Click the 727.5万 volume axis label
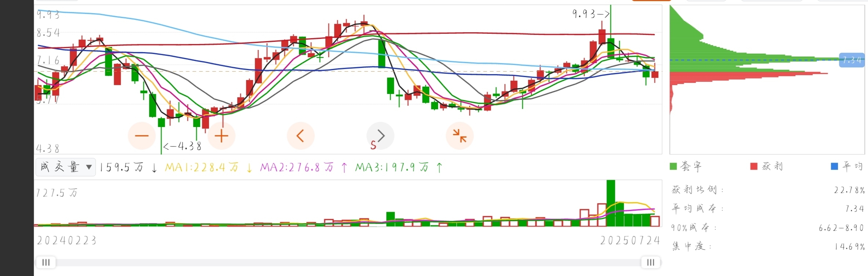Viewport: 868px width, 276px height. coord(56,193)
